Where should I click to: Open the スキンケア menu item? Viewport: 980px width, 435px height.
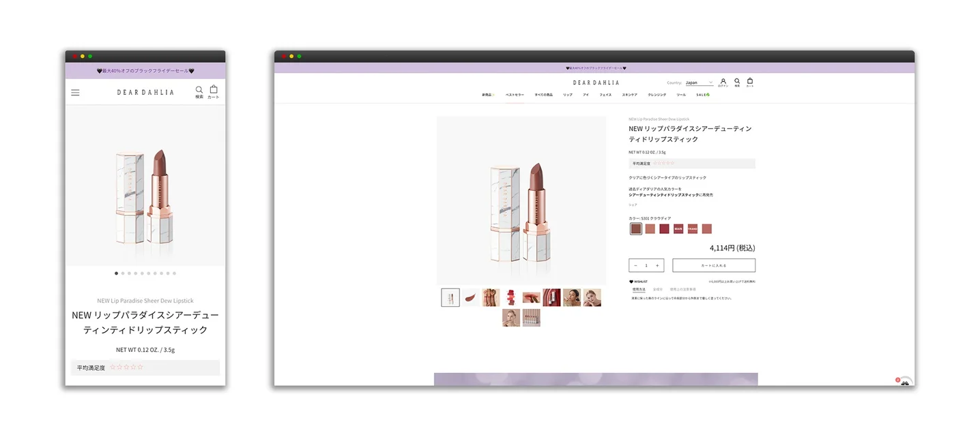(630, 95)
